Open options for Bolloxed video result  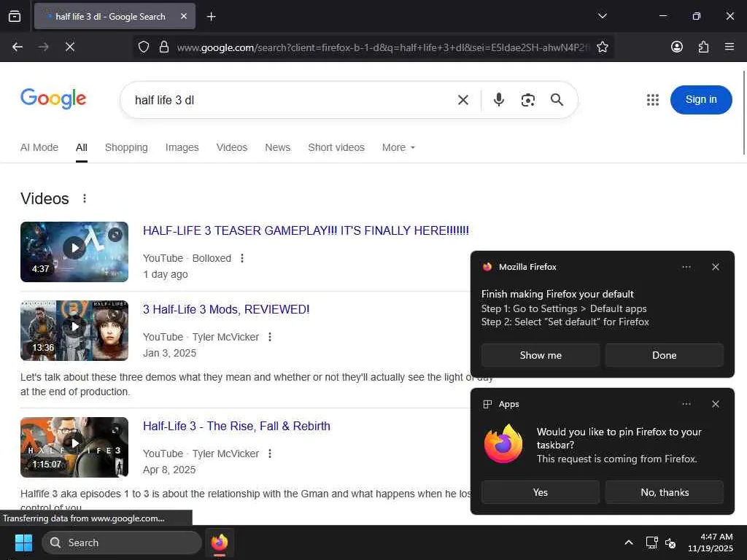point(242,258)
